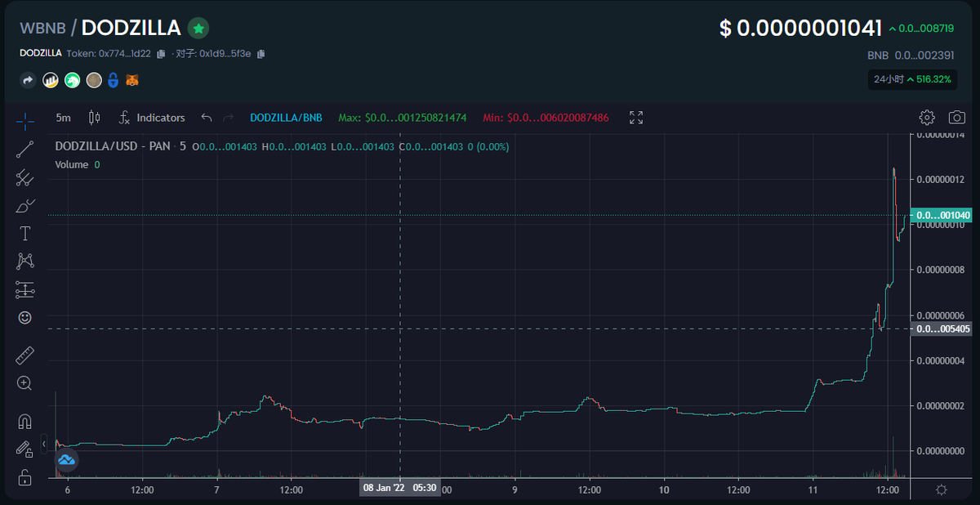Select the pitchfork drawing tool
The width and height of the screenshot is (980, 505).
tap(25, 177)
